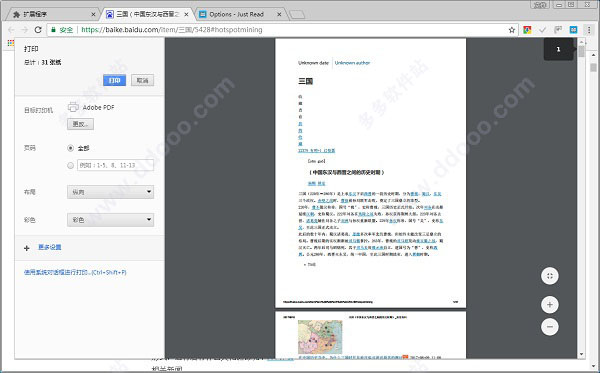Click the map thumbnail on page two
Viewport: 600px width, 373px height.
[x=320, y=337]
